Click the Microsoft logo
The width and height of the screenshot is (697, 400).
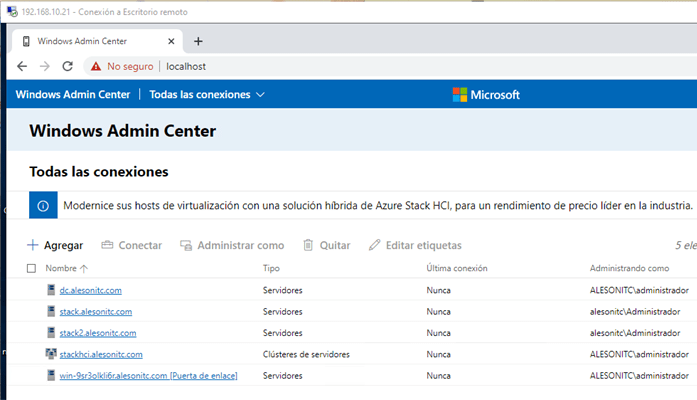click(486, 95)
